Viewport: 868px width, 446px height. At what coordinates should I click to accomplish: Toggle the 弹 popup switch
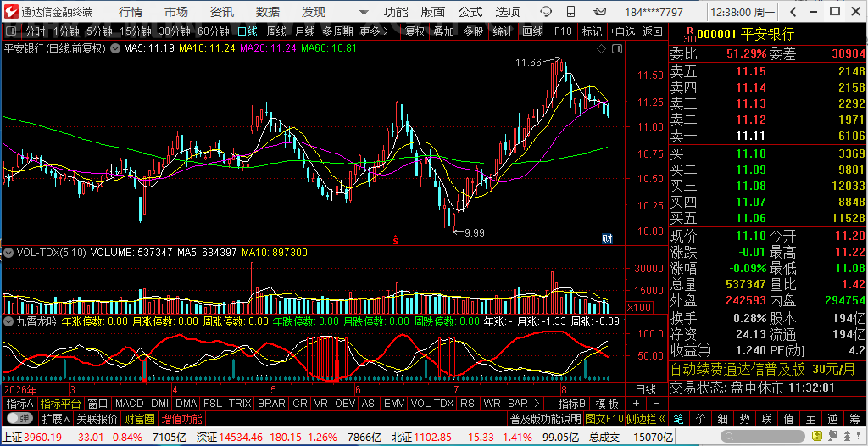point(21,418)
